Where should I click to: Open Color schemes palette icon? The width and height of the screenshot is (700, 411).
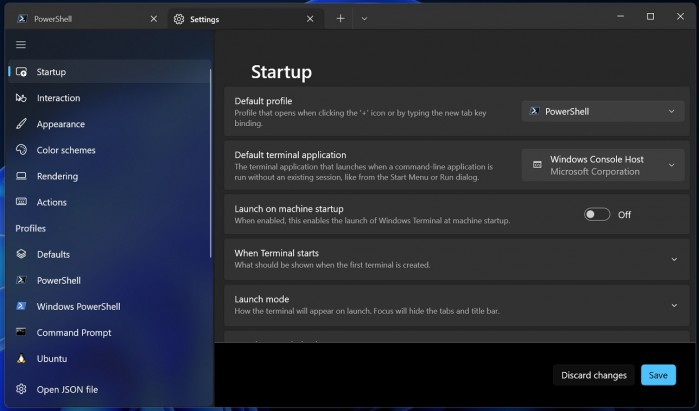(x=21, y=150)
